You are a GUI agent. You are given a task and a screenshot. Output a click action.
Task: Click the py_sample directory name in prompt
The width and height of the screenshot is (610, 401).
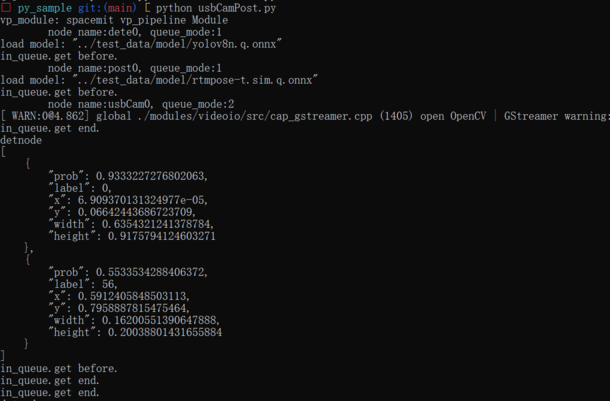point(45,8)
